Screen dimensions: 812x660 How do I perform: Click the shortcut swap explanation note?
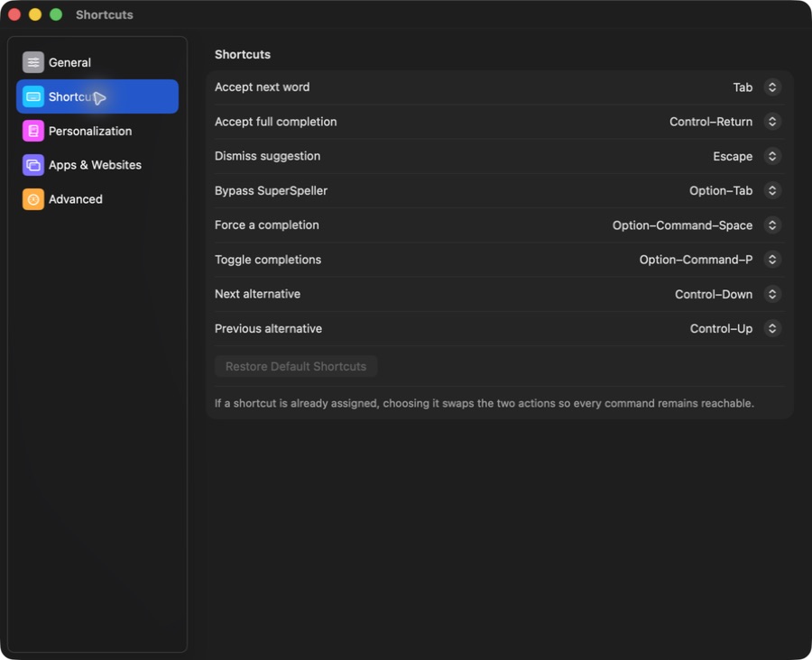click(484, 403)
